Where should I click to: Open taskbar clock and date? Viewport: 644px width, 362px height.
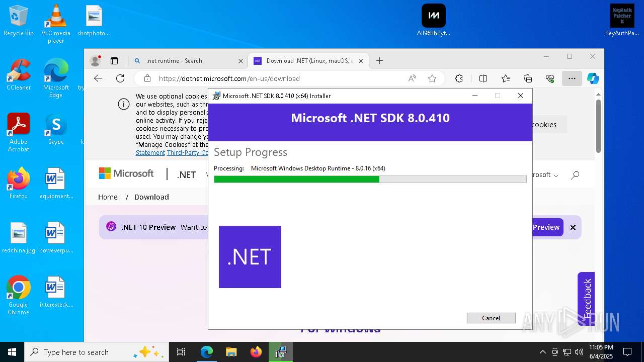601,352
